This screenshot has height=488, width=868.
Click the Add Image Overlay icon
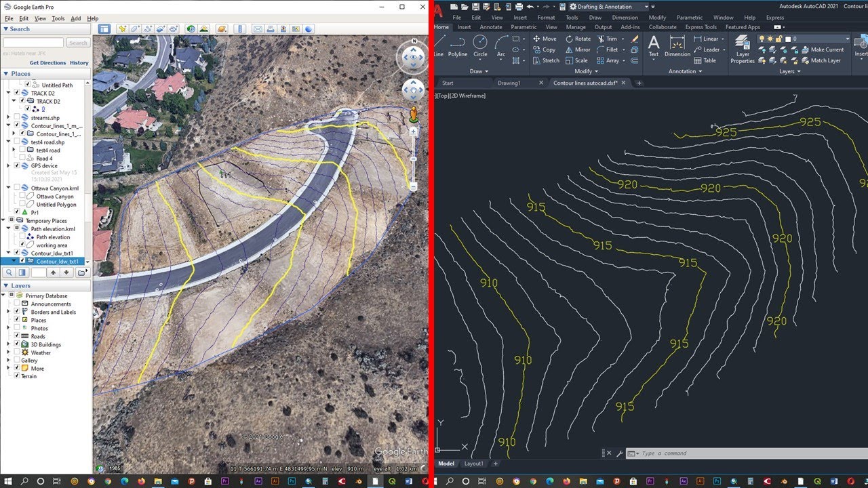[161, 29]
